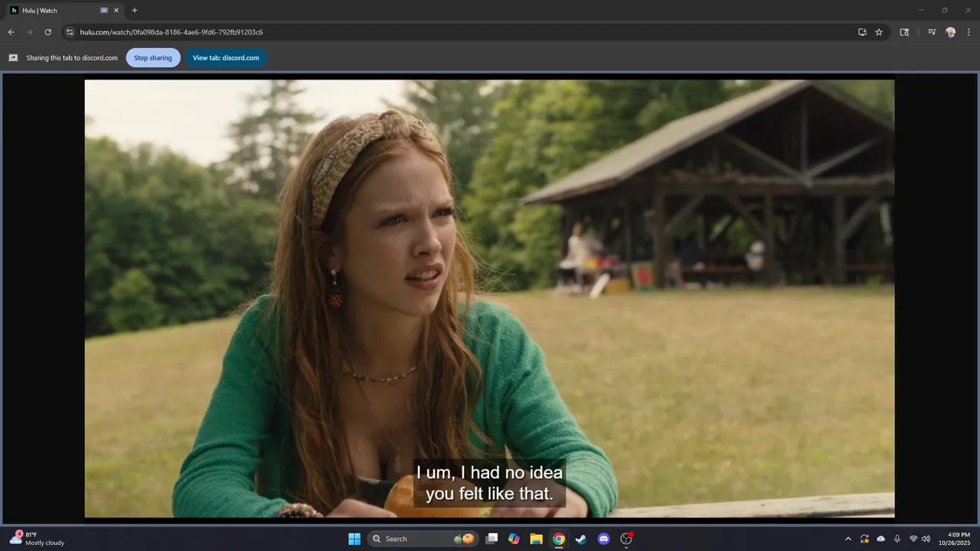The image size is (980, 551).
Task: Reload the Hulu page
Action: point(47,32)
